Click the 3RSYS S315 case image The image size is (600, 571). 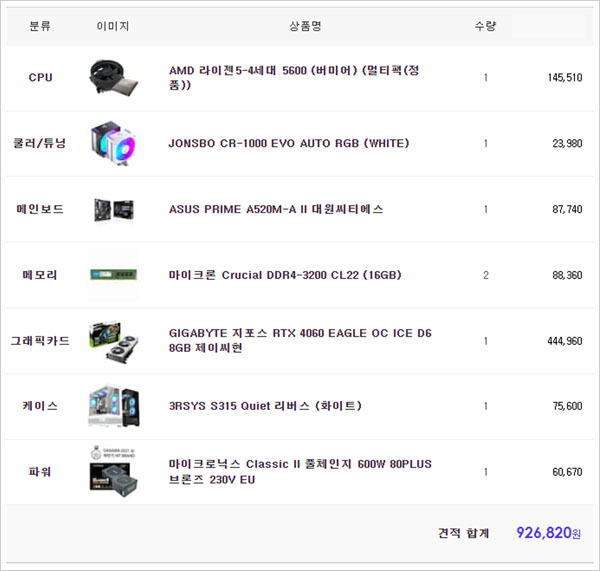coord(114,406)
